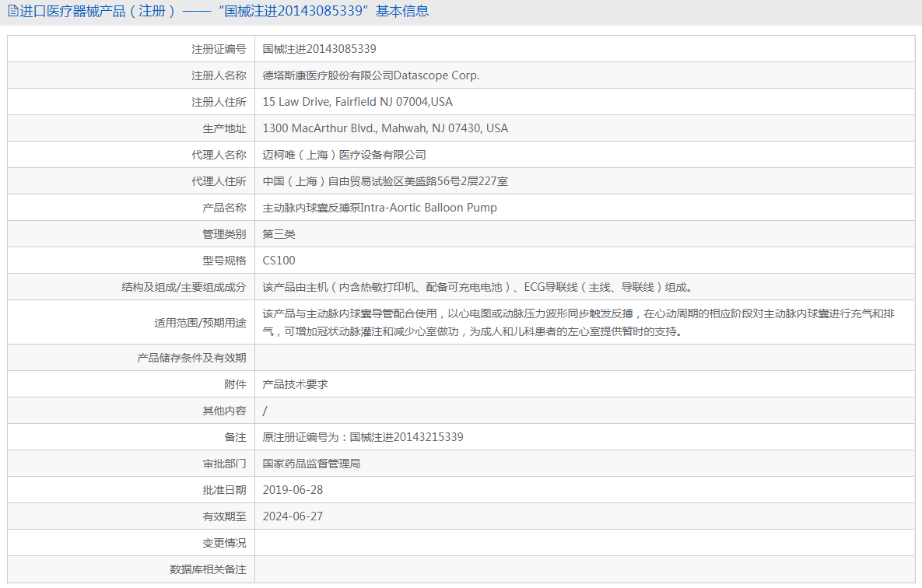Select 国家药品监督管理局 approval department
The width and height of the screenshot is (922, 588).
tap(312, 464)
